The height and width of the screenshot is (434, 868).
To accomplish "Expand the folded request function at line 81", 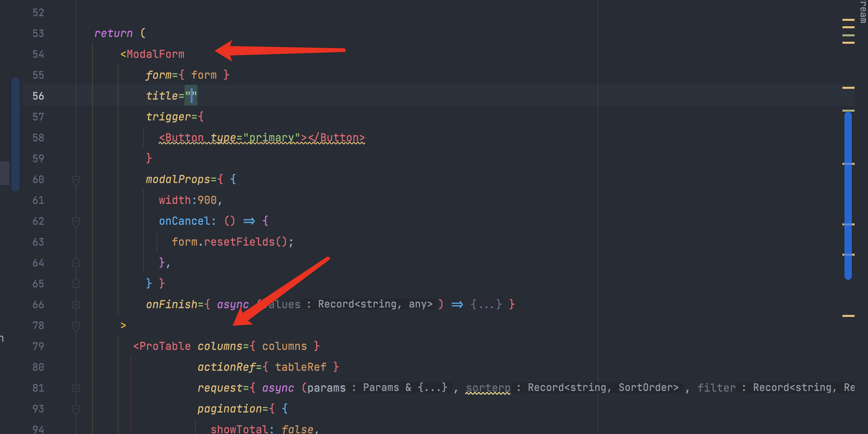I will (76, 388).
